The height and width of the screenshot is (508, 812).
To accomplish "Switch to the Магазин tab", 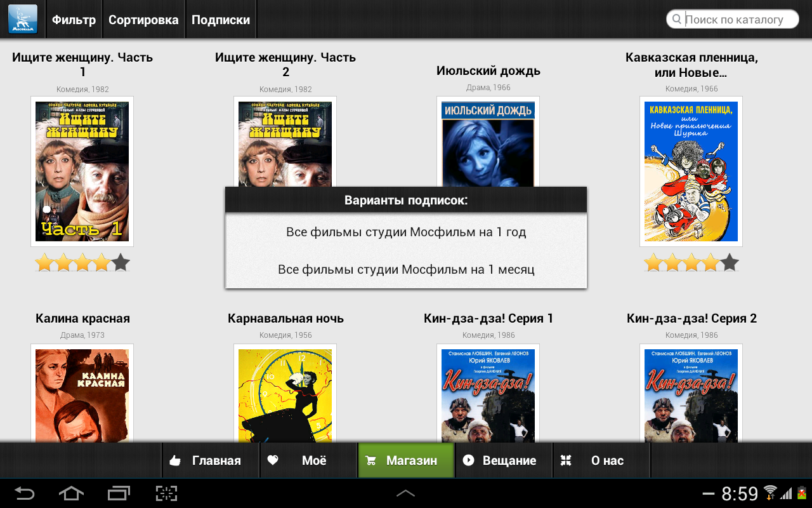I will click(406, 460).
